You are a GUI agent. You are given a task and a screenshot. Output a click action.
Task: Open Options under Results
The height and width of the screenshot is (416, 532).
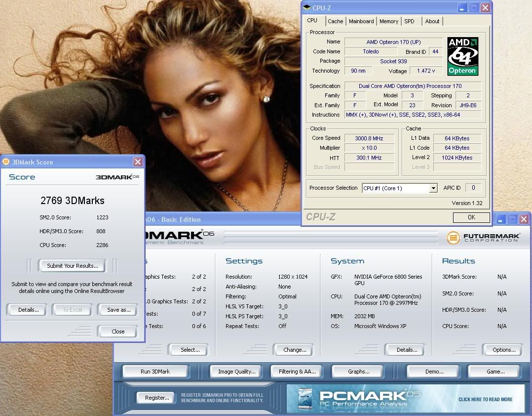[503, 350]
